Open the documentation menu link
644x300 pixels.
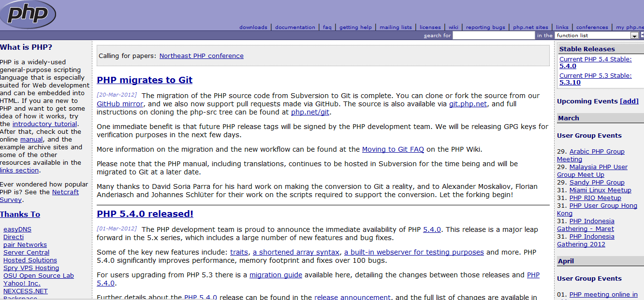295,27
